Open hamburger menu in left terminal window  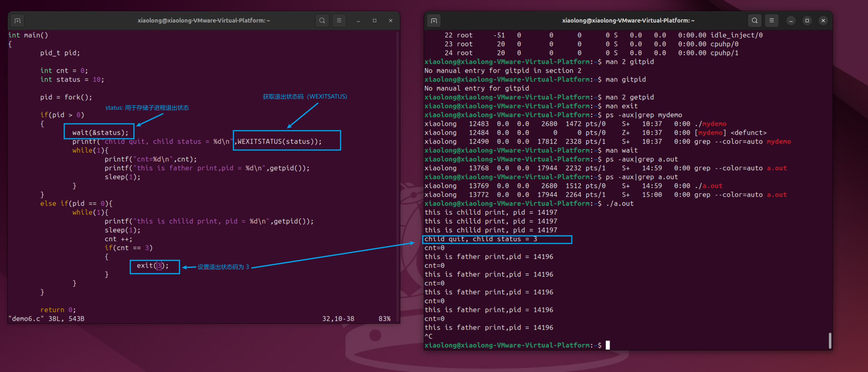339,20
